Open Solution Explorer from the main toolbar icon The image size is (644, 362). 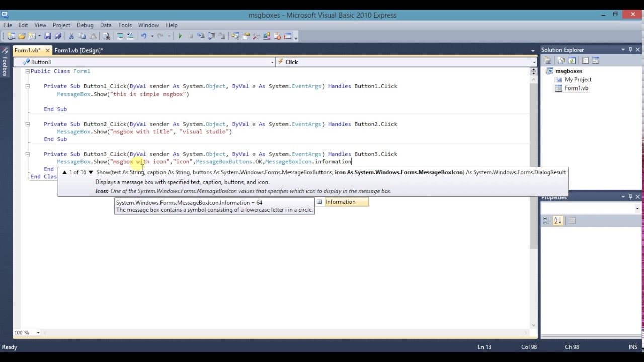point(235,36)
